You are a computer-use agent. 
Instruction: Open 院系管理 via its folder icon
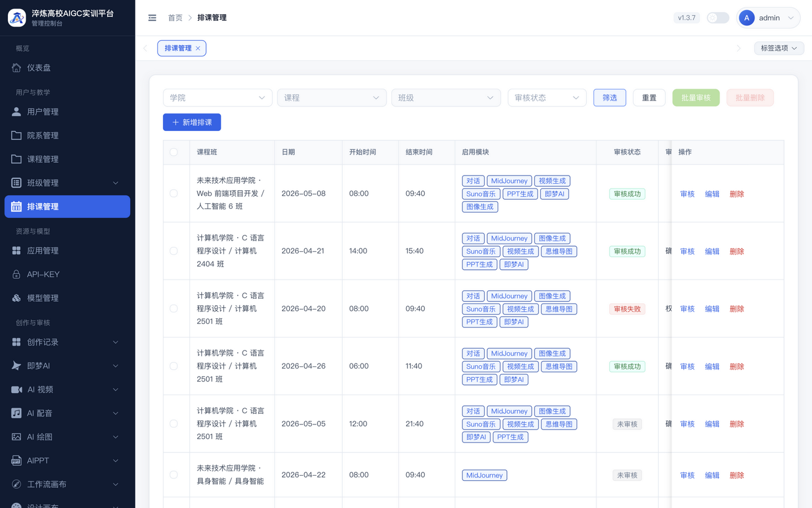click(x=16, y=135)
